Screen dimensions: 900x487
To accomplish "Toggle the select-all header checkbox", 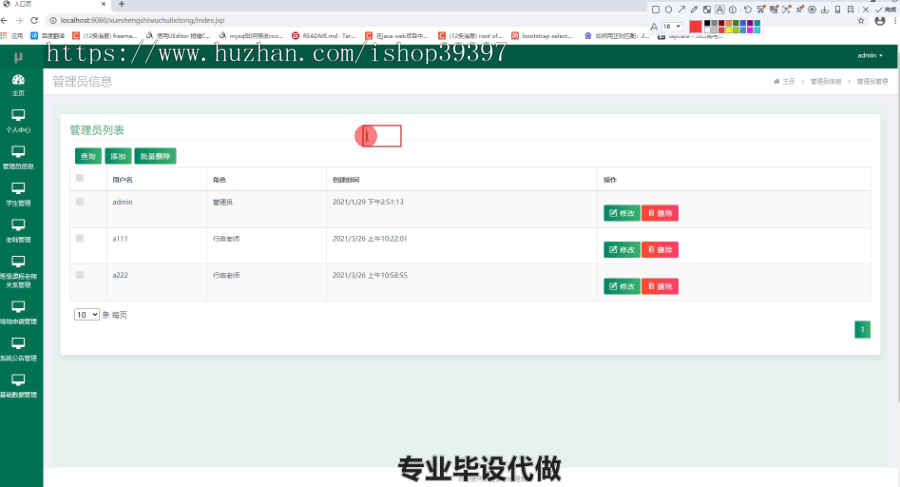I will click(80, 178).
